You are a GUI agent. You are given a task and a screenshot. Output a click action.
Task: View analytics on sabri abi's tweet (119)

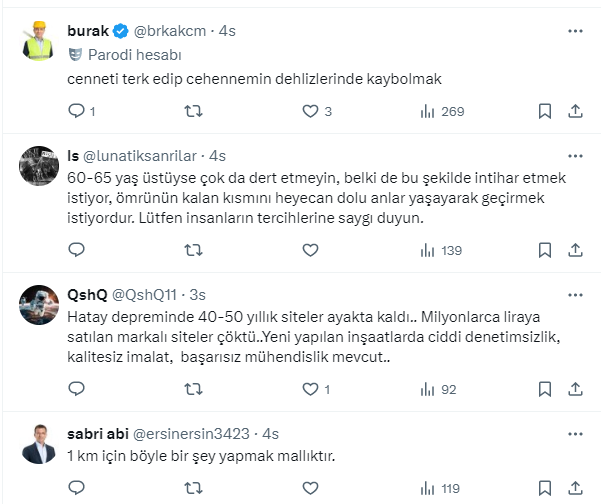point(438,489)
